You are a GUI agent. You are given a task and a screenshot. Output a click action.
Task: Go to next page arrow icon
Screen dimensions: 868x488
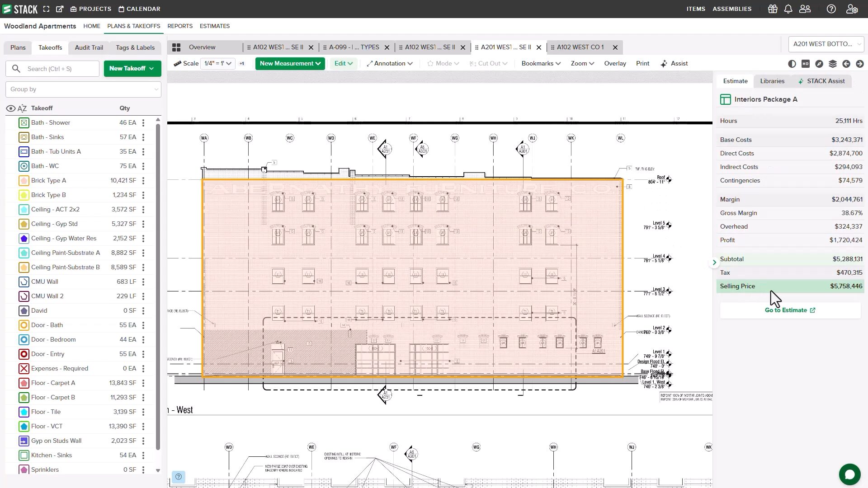tap(860, 64)
